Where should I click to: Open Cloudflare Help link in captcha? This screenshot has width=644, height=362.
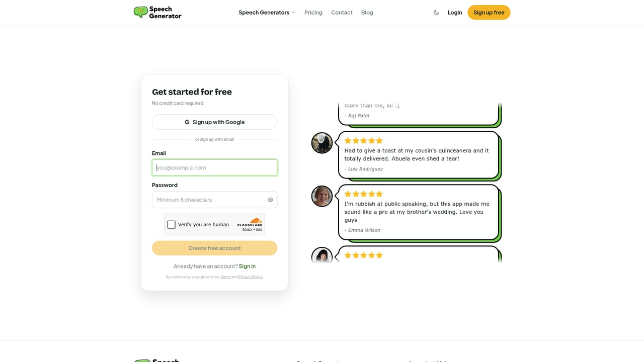tap(259, 229)
